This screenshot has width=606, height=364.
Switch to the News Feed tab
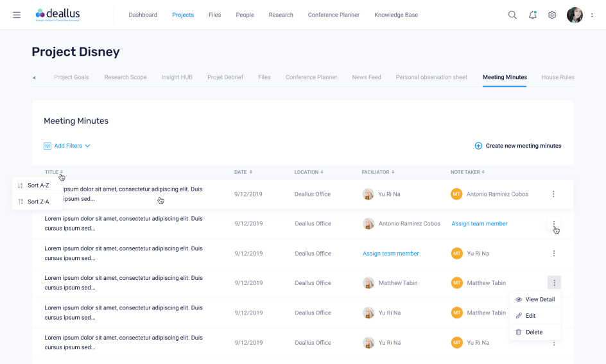pyautogui.click(x=367, y=77)
